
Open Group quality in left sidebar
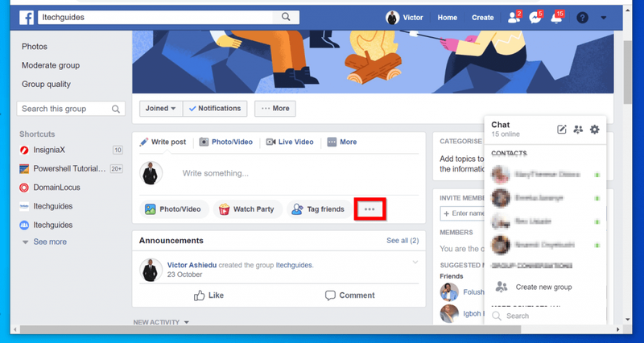pyautogui.click(x=46, y=85)
